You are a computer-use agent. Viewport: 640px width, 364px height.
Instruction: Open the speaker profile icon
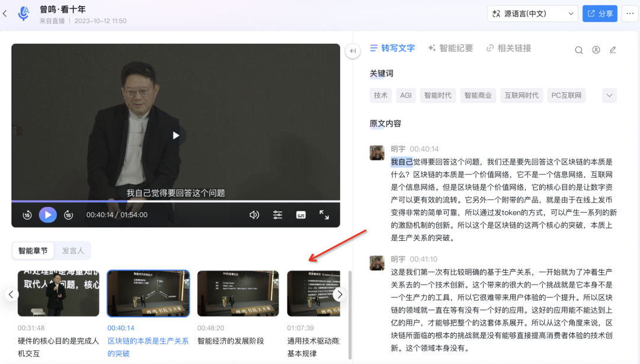coord(596,50)
